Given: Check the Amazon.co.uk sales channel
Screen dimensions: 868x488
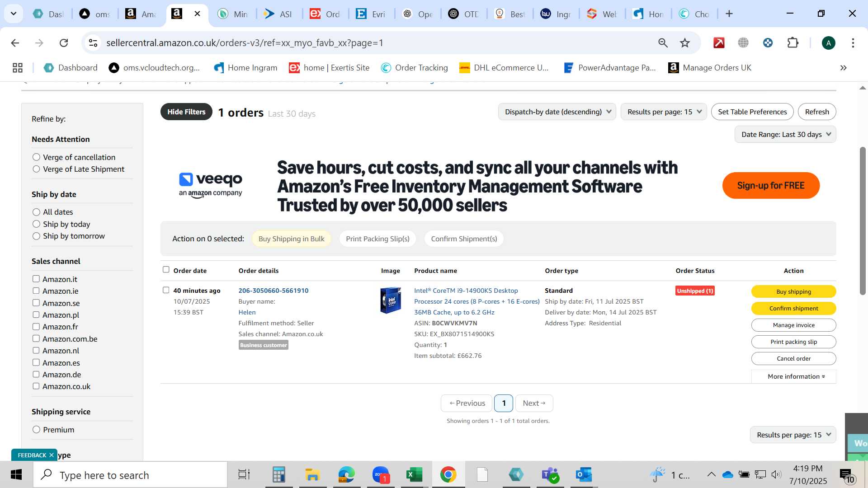Looking at the screenshot, I should coord(36,386).
